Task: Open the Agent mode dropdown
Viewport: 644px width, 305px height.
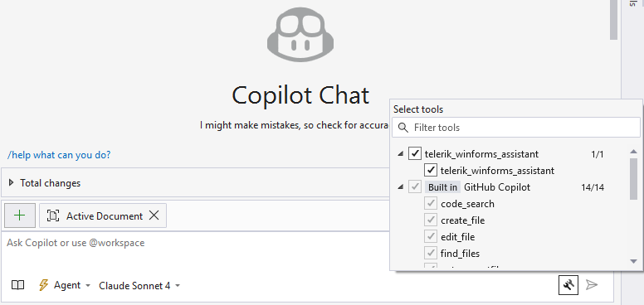Action: [64, 285]
